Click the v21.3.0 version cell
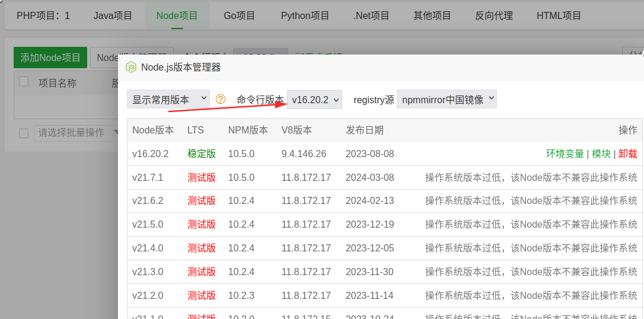 148,272
